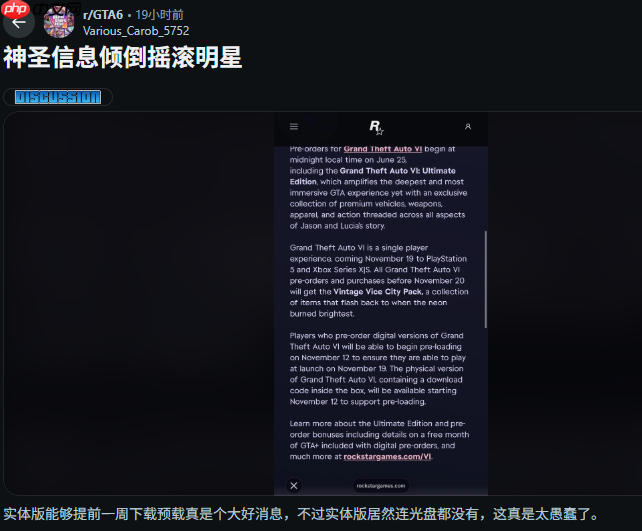
Task: Open the r/GTA6 community avatar
Action: click(59, 23)
